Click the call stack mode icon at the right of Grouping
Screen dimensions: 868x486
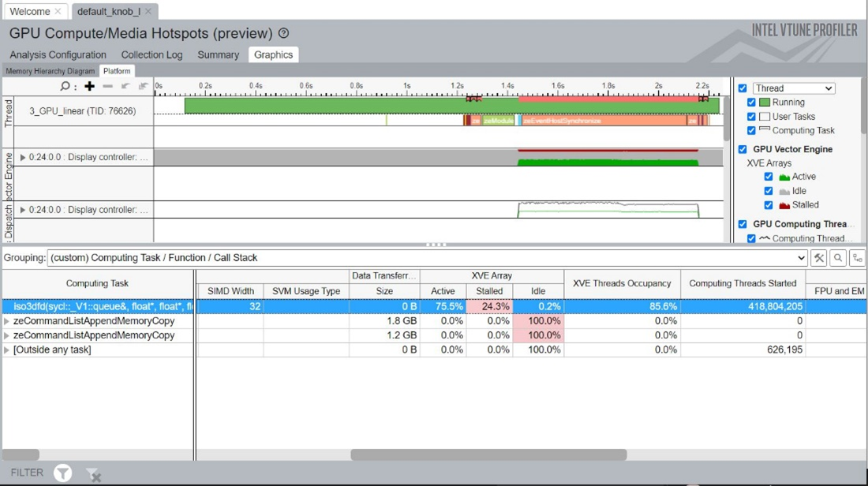click(856, 258)
